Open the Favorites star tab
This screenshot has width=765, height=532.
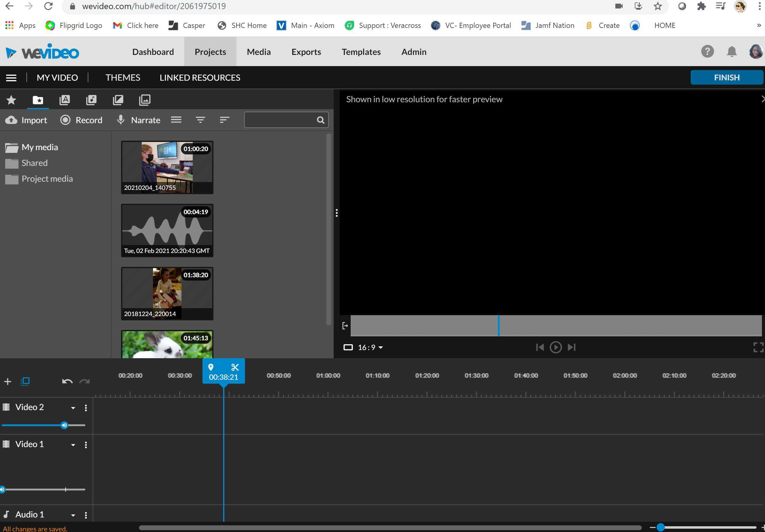pyautogui.click(x=11, y=99)
